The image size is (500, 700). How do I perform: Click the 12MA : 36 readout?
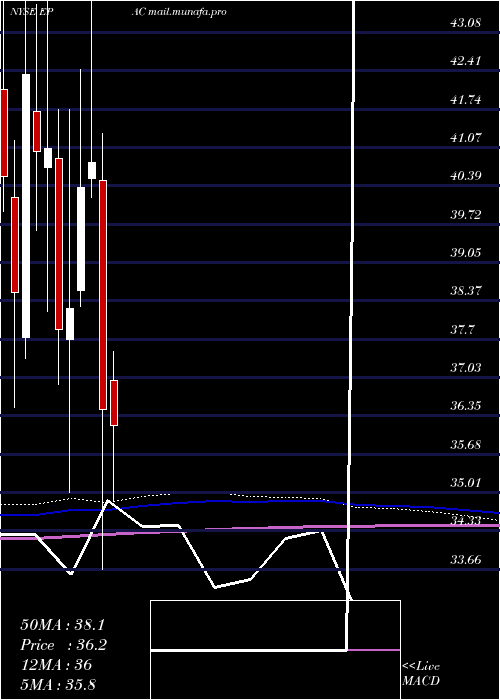(x=56, y=665)
